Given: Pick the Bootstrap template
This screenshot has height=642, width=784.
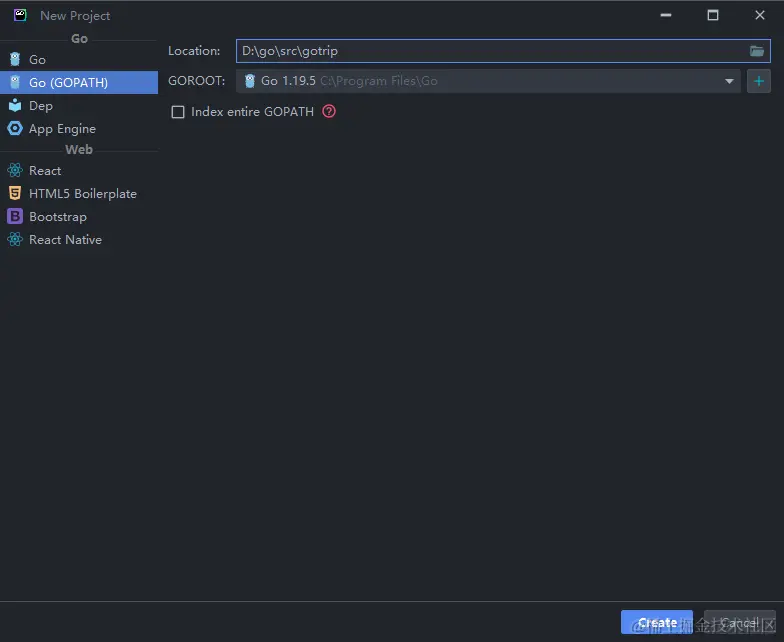Looking at the screenshot, I should coord(78,216).
